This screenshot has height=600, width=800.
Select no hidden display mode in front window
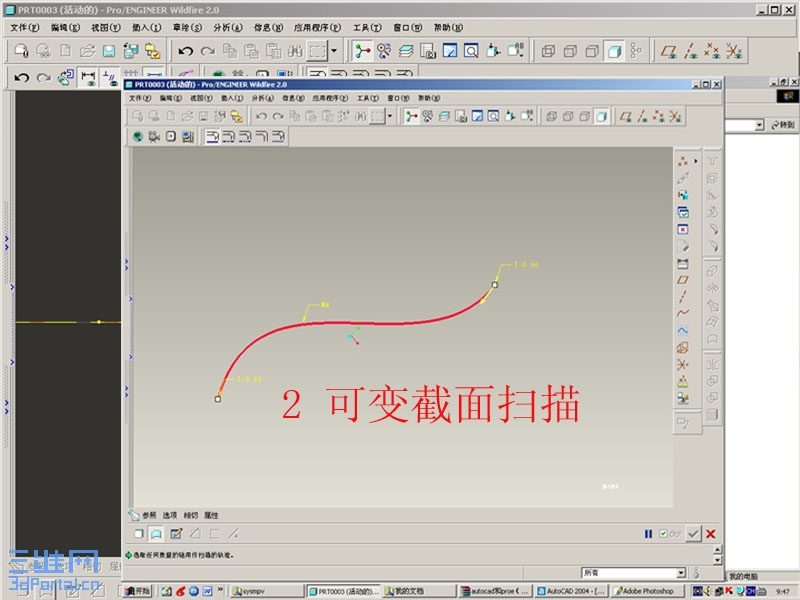[x=585, y=116]
